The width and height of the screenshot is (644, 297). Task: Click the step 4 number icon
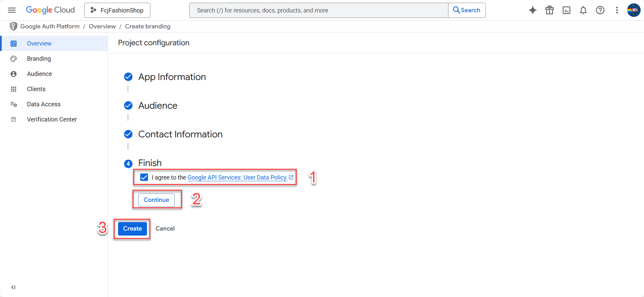tap(128, 164)
